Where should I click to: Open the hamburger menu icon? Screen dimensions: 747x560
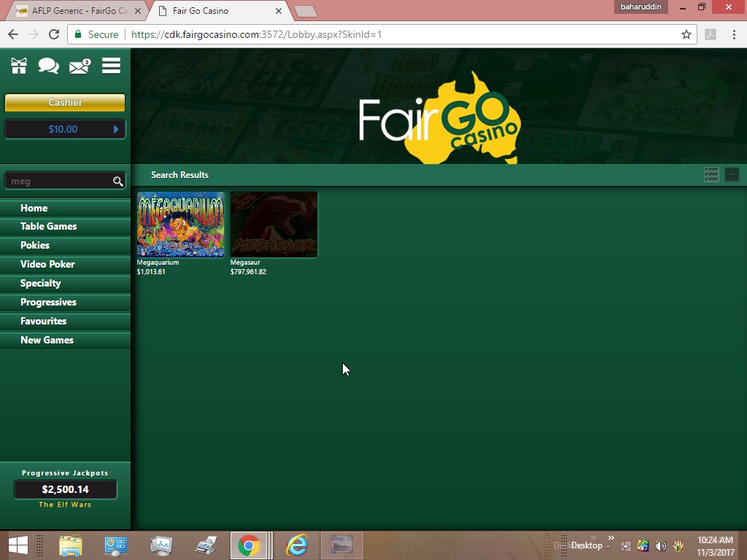[111, 66]
